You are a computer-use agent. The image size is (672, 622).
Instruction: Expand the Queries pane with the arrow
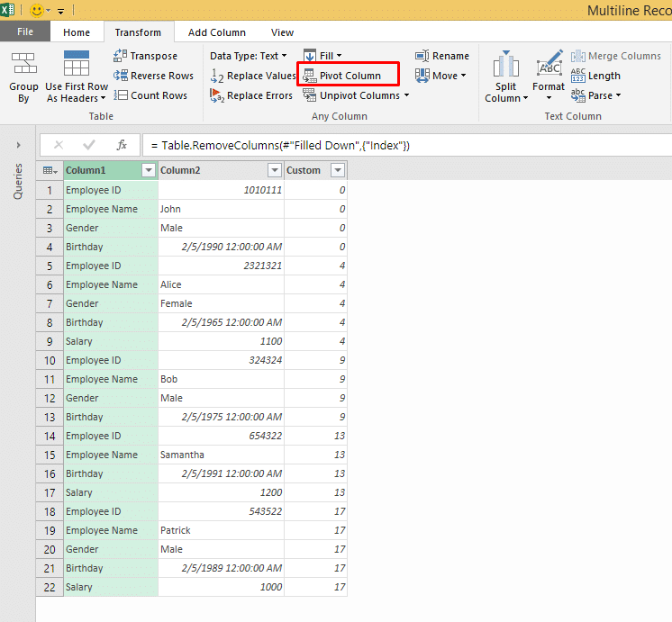(x=18, y=145)
